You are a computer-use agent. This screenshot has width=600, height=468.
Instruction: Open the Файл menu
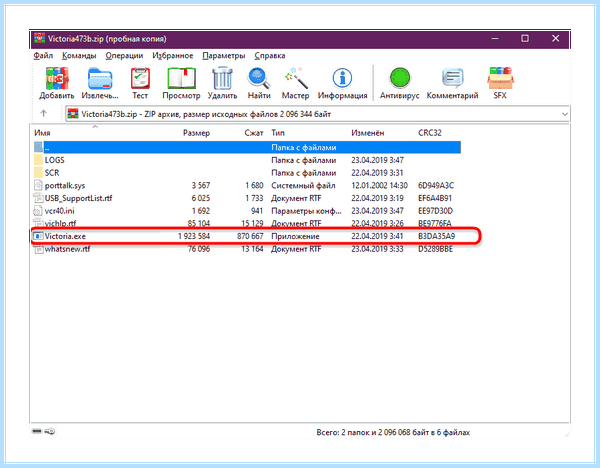pyautogui.click(x=43, y=55)
